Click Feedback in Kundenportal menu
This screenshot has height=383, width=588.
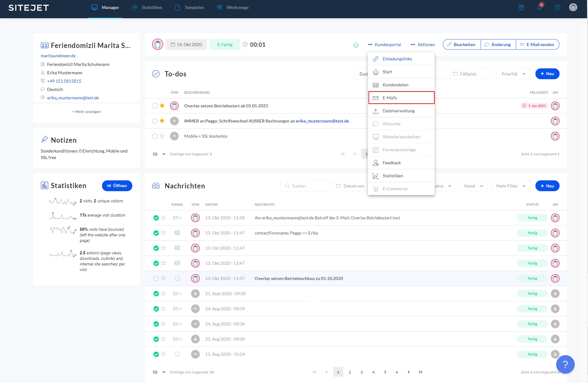pos(401,163)
